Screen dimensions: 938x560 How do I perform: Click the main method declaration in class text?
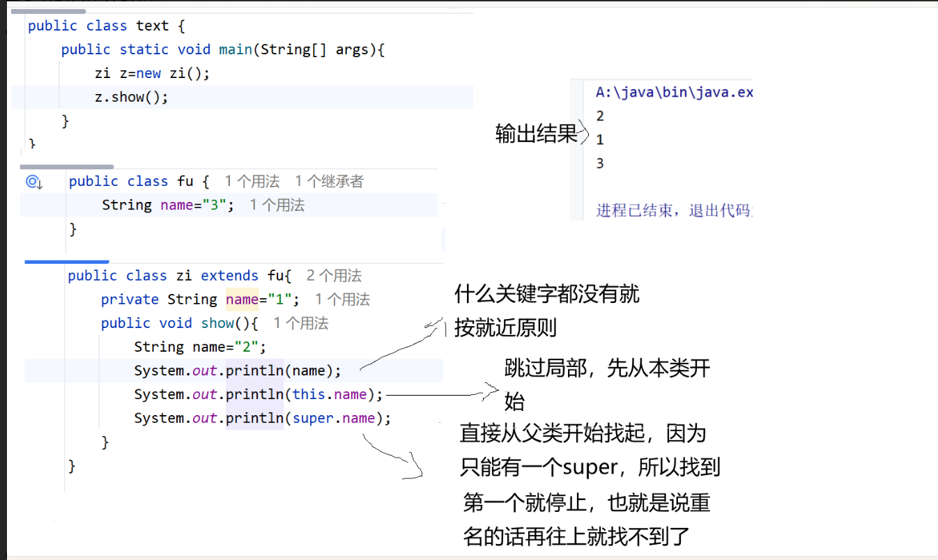[x=235, y=49]
